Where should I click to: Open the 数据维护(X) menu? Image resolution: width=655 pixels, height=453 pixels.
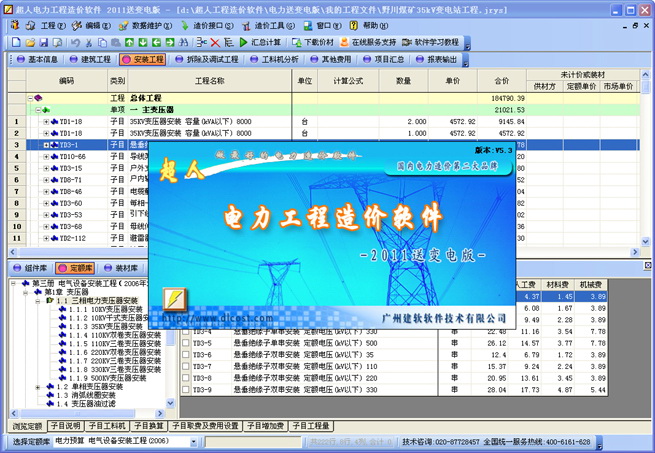pyautogui.click(x=152, y=26)
